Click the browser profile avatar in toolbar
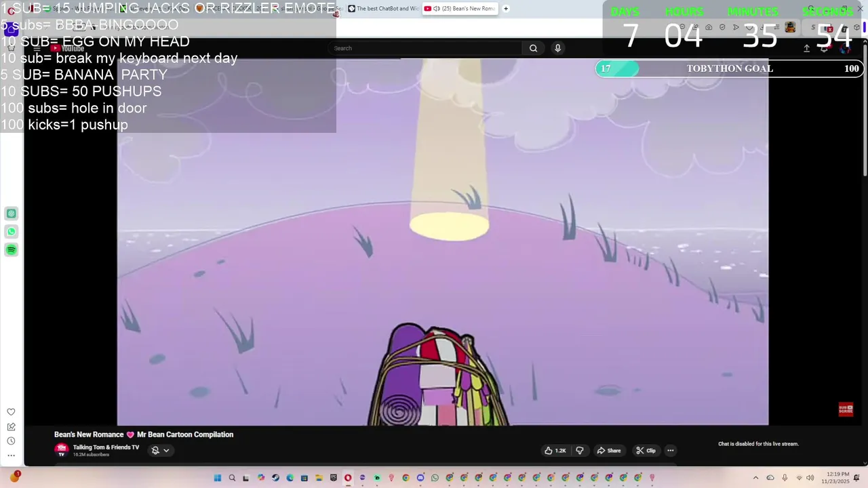 tap(790, 27)
